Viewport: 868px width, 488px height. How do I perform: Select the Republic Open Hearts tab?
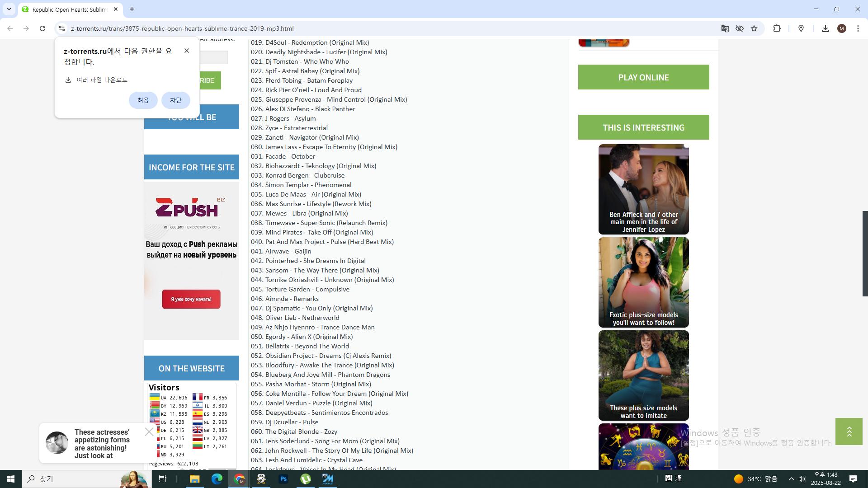point(70,9)
